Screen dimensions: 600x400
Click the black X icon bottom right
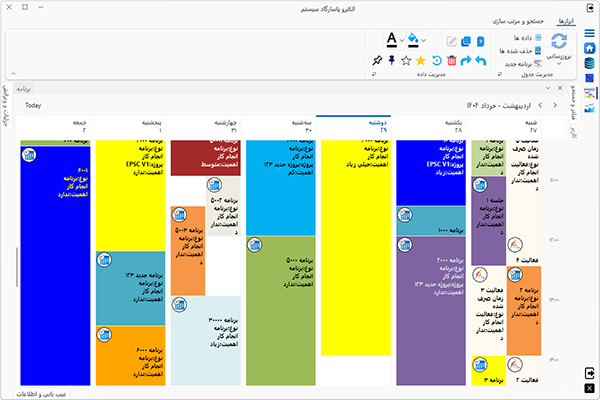tap(590, 388)
